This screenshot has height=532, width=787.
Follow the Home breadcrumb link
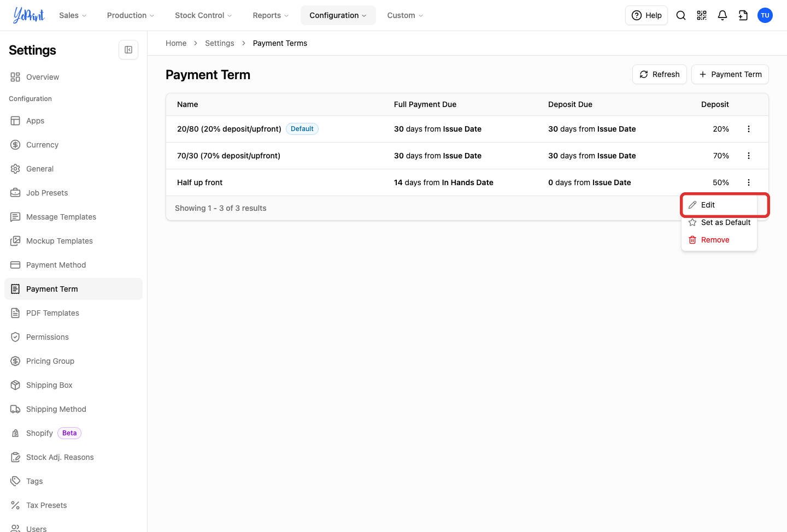(176, 43)
